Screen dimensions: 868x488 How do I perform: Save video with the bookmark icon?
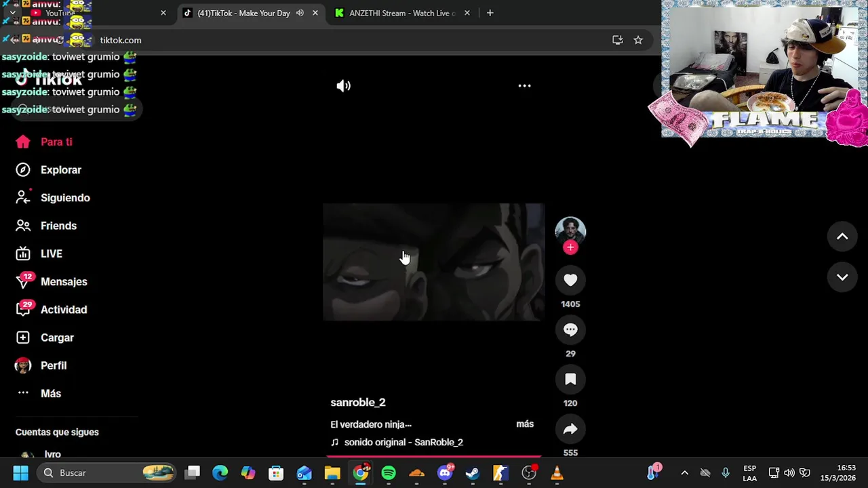[x=570, y=379]
